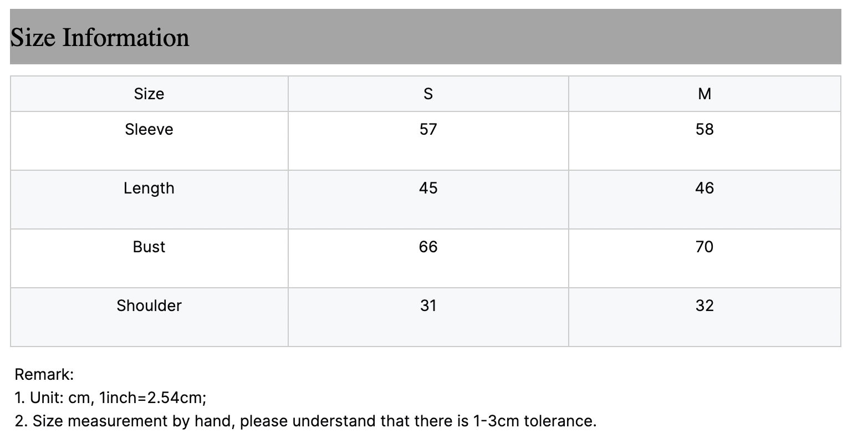Click the M column header
Screen dimensions: 868x438
pyautogui.click(x=704, y=94)
